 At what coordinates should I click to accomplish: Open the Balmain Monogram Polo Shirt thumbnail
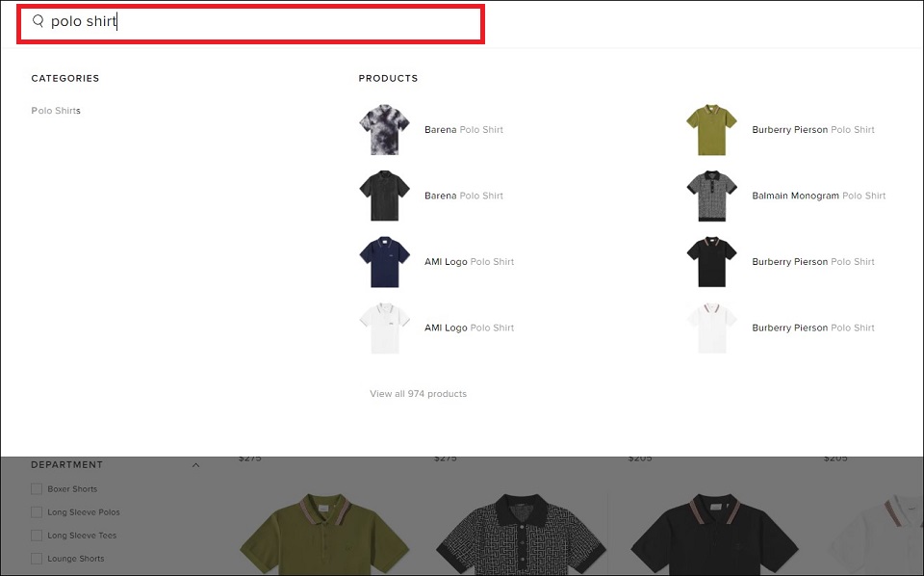pyautogui.click(x=712, y=196)
